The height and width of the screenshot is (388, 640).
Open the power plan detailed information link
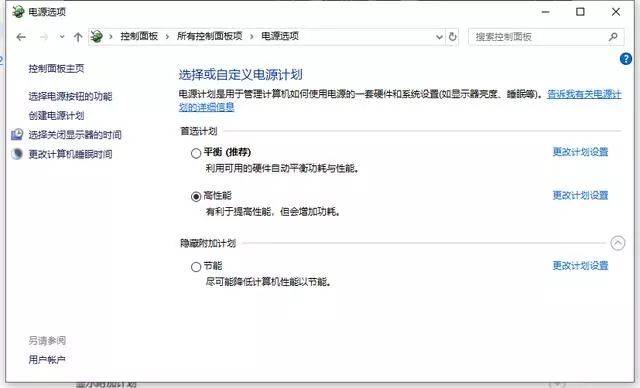click(x=584, y=95)
